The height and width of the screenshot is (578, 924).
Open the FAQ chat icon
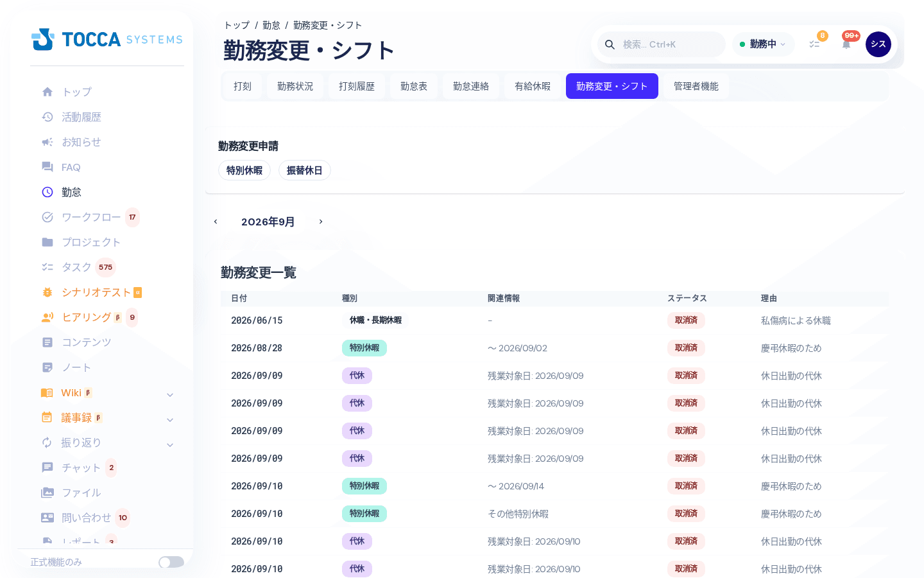47,167
